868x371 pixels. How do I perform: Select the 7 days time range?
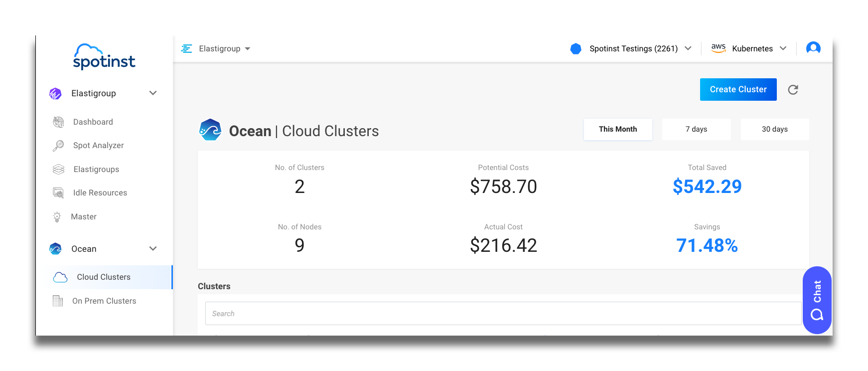click(696, 129)
